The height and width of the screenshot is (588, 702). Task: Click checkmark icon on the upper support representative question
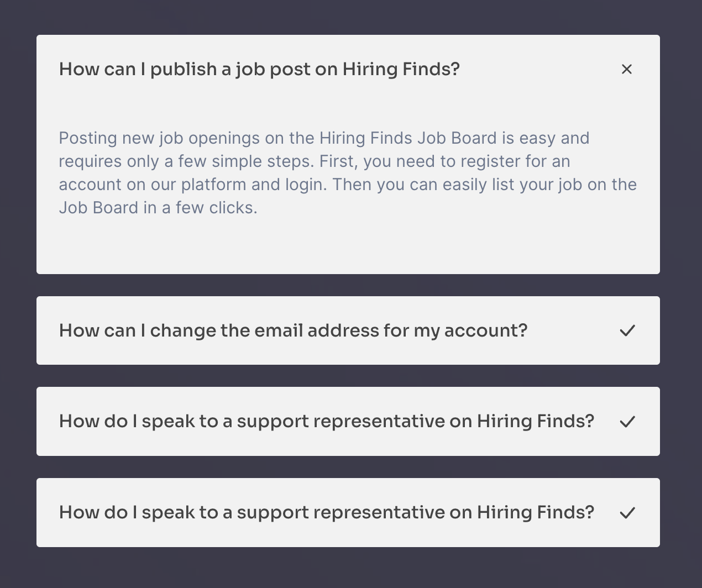click(627, 422)
